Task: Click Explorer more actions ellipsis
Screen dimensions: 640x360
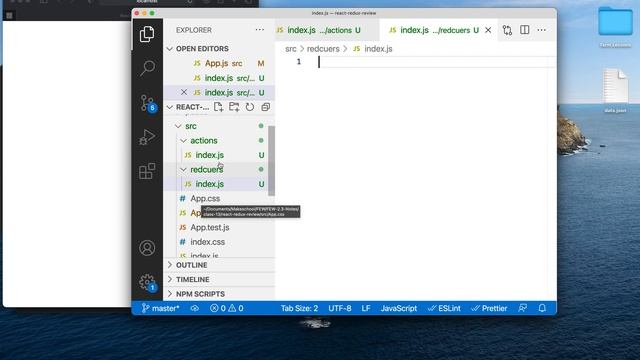Action: click(260, 30)
